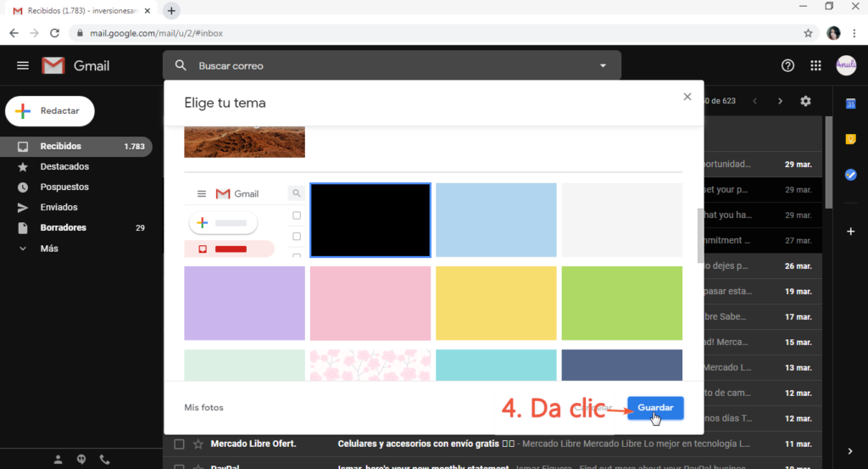Open the email dated 26 mar.
868x469 pixels.
pos(763,265)
